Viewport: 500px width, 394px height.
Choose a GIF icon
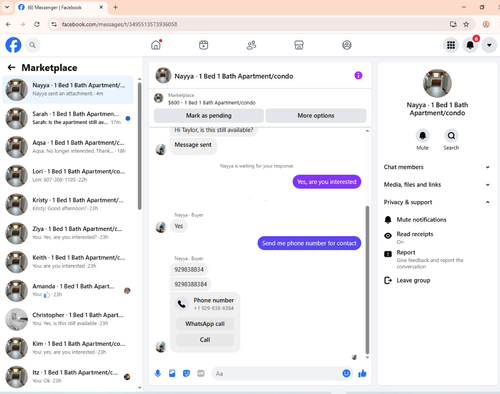[201, 373]
